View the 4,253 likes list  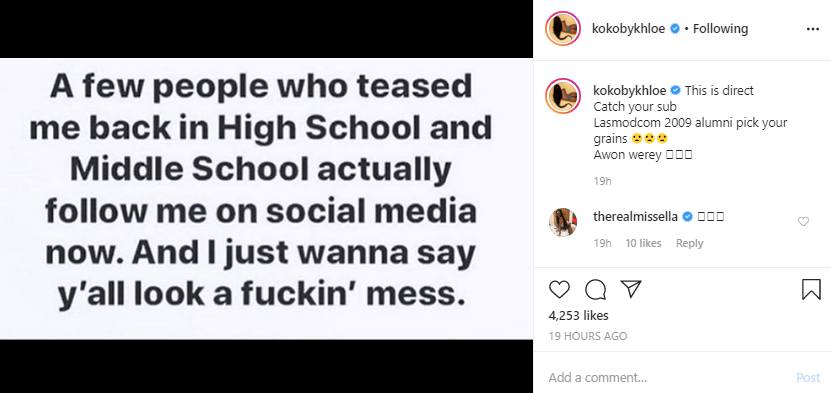coord(579,316)
